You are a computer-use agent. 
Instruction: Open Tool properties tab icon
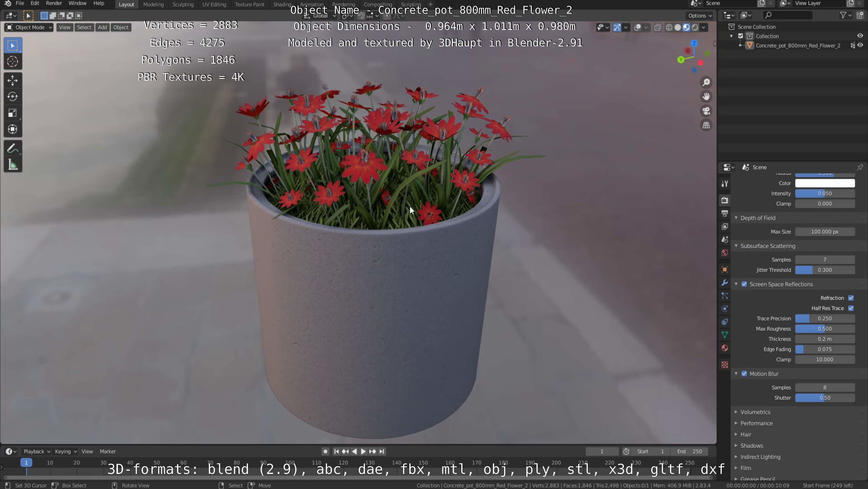click(725, 183)
